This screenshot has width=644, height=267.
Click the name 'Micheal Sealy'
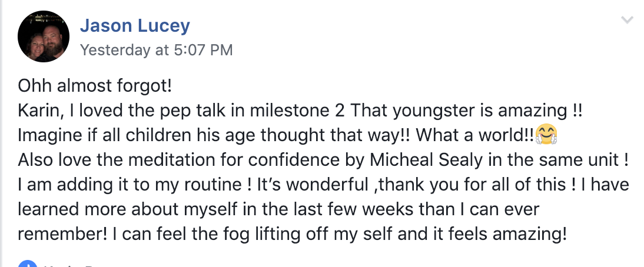tap(427, 160)
